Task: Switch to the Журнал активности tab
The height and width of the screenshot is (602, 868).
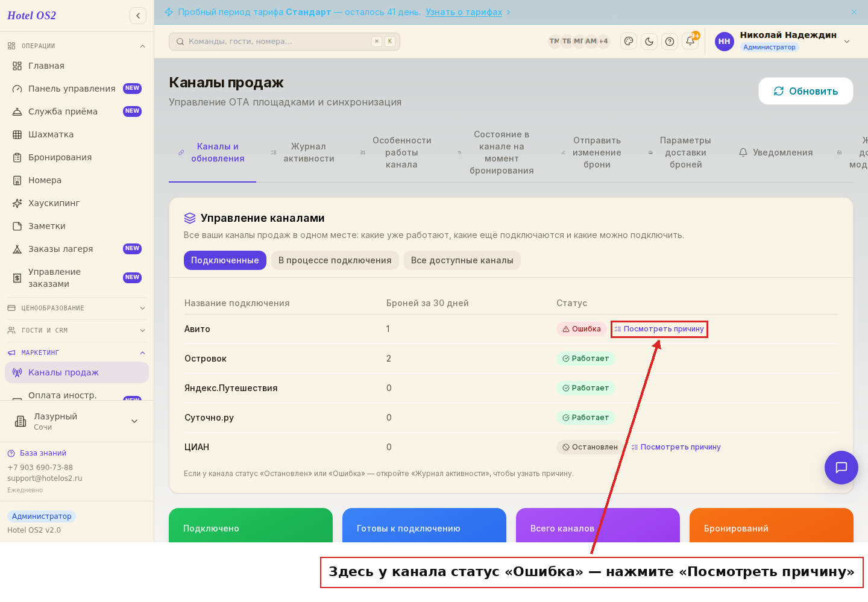Action: (303, 152)
